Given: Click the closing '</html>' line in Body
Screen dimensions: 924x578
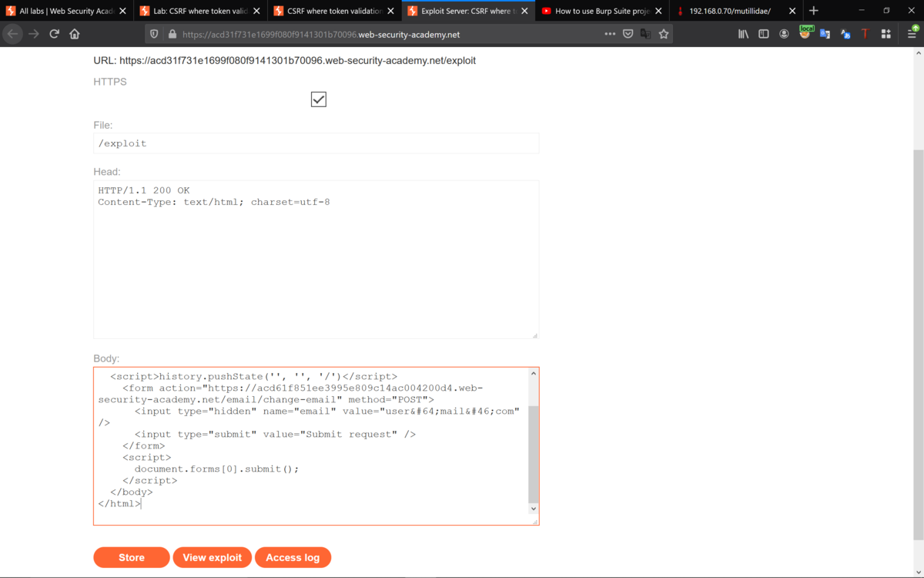Looking at the screenshot, I should pyautogui.click(x=119, y=503).
